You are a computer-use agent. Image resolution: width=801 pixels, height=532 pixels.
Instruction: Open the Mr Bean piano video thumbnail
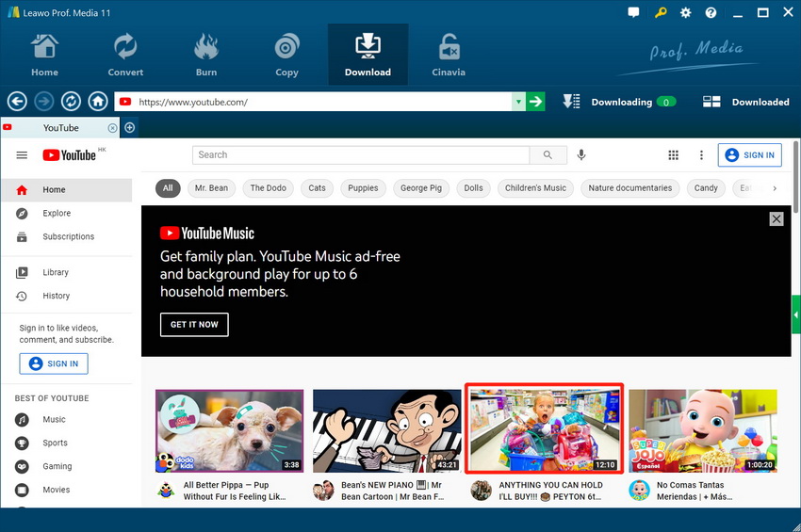pos(387,431)
